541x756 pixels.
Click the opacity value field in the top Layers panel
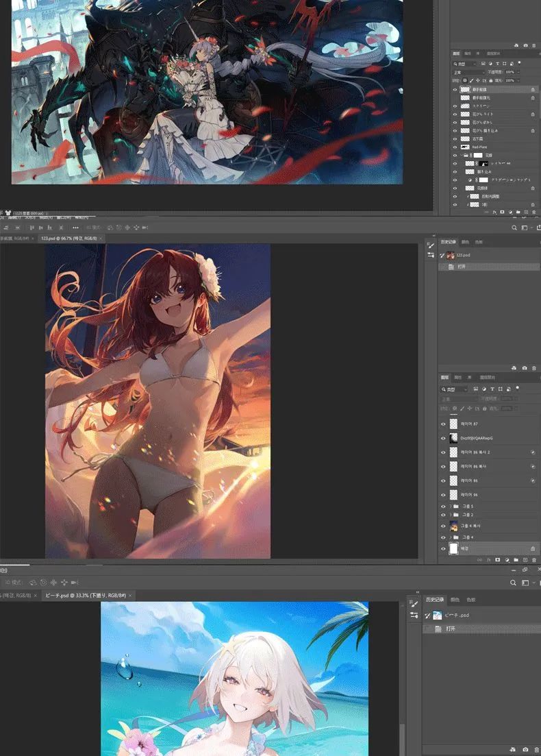pos(509,72)
